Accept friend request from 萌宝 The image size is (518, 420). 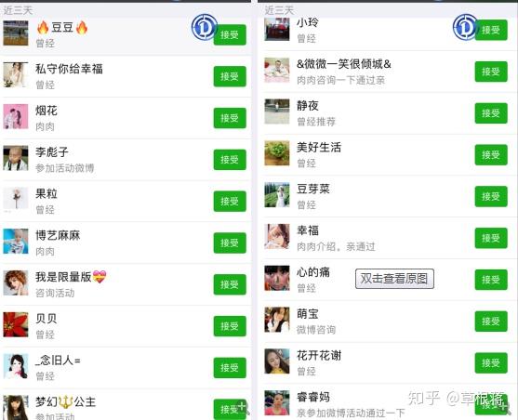pos(491,321)
